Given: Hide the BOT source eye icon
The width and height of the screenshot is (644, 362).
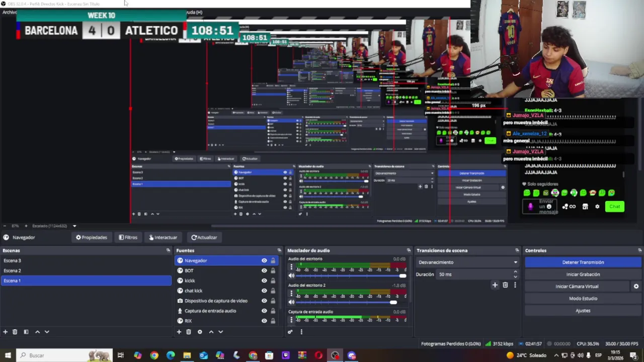Looking at the screenshot, I should tap(264, 270).
